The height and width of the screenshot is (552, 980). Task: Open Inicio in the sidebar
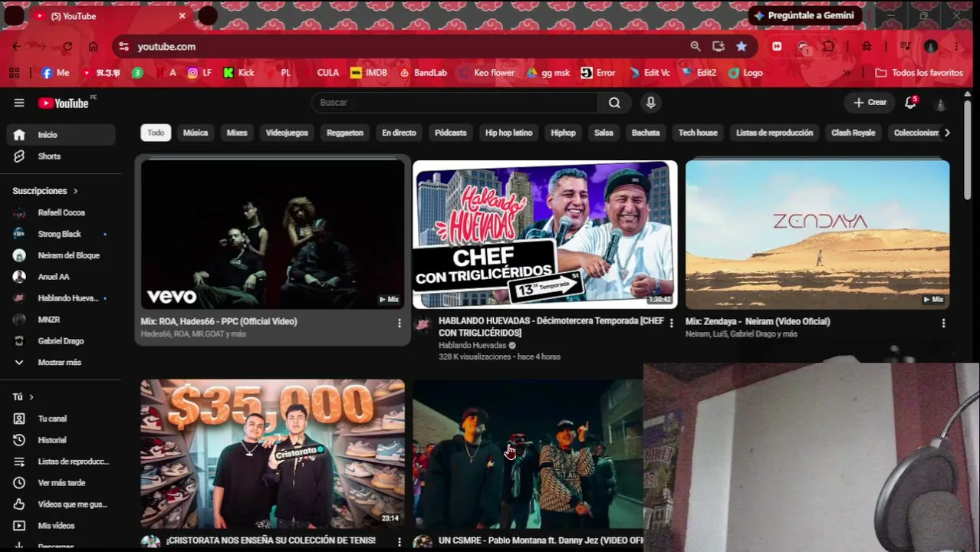click(x=61, y=135)
